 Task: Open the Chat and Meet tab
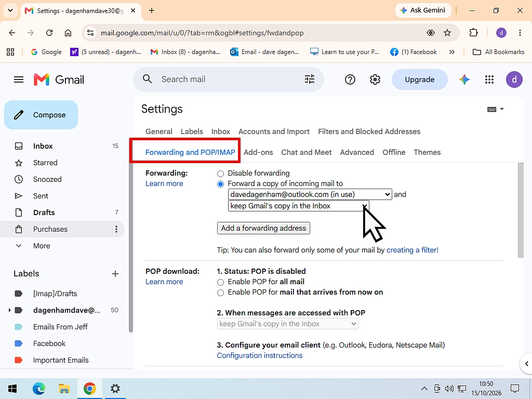click(x=307, y=152)
